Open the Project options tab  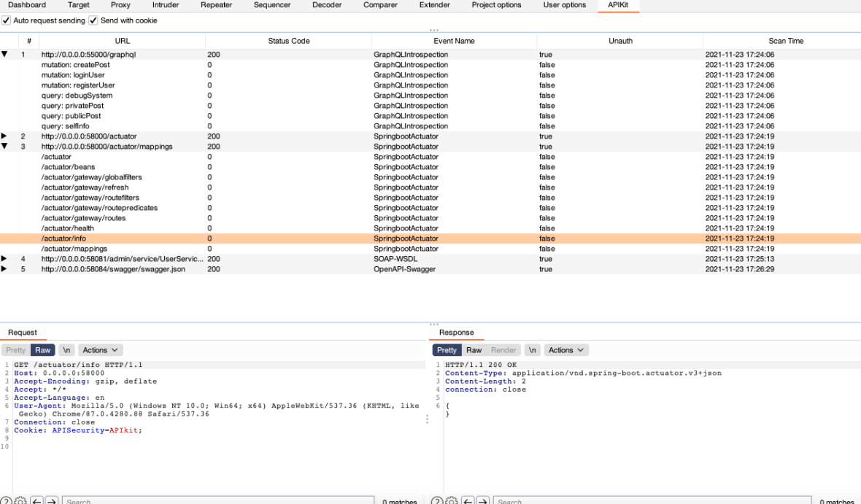[x=496, y=5]
